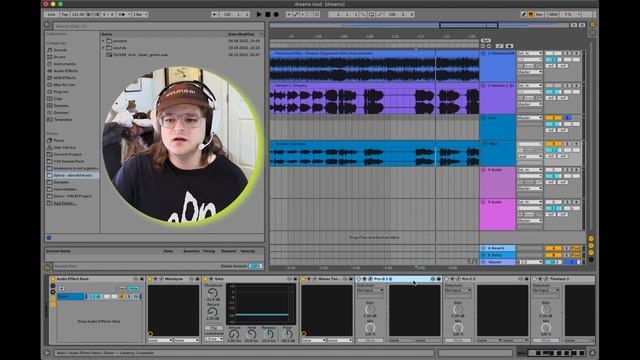
Task: Open Pro-Q 3 Sidechain input dropdown
Action: 370,290
